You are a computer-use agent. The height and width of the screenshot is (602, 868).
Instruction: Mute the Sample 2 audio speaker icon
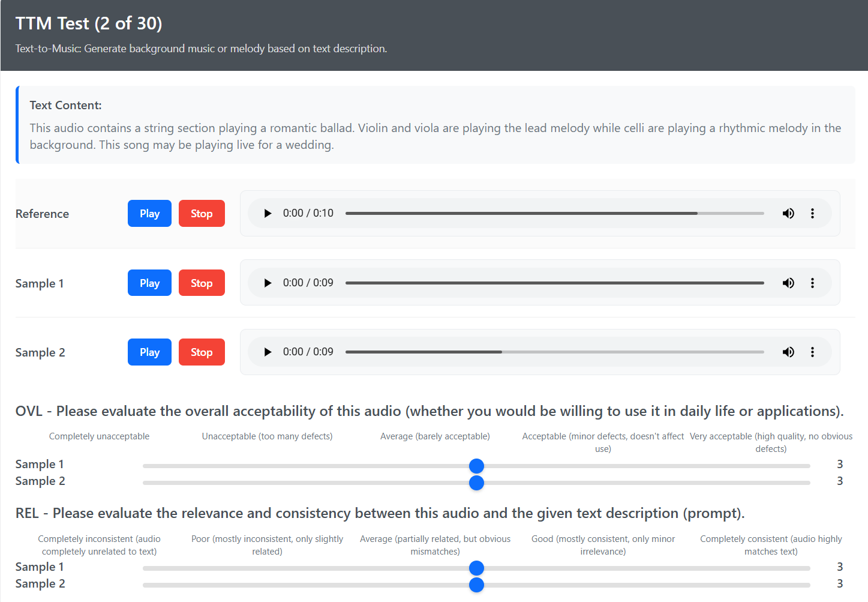pos(788,352)
